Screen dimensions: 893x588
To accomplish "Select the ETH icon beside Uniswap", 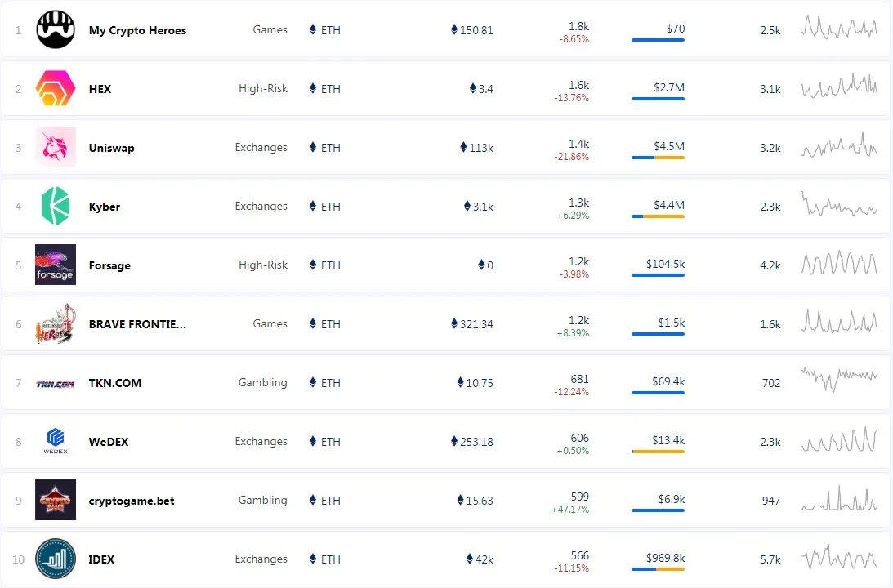I will pos(312,147).
